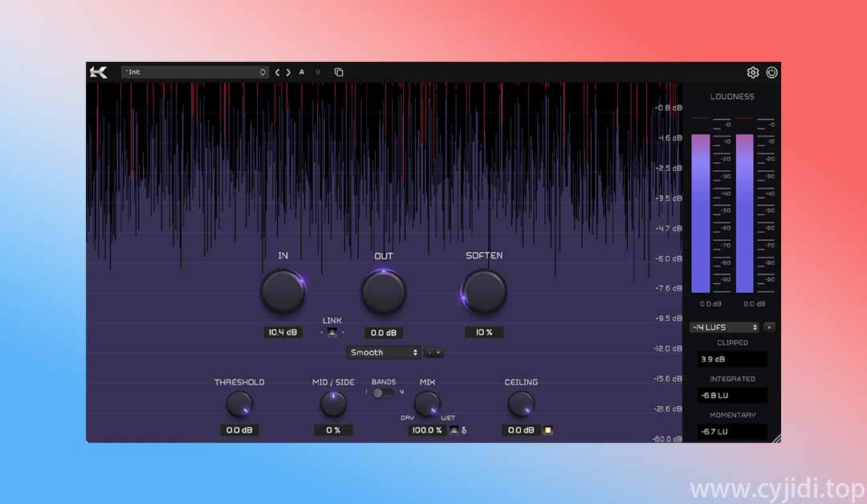867x504 pixels.
Task: Click the delta listen icon
Action: pyautogui.click(x=464, y=430)
